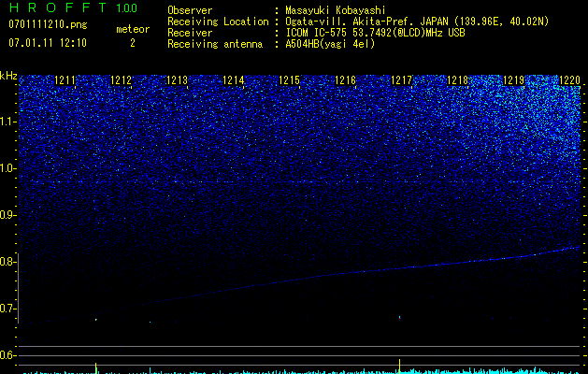The width and height of the screenshot is (588, 374).
Task: Select the Ogata-vill. Akita-Pref. JAPAN location text
Action: [x=417, y=22]
